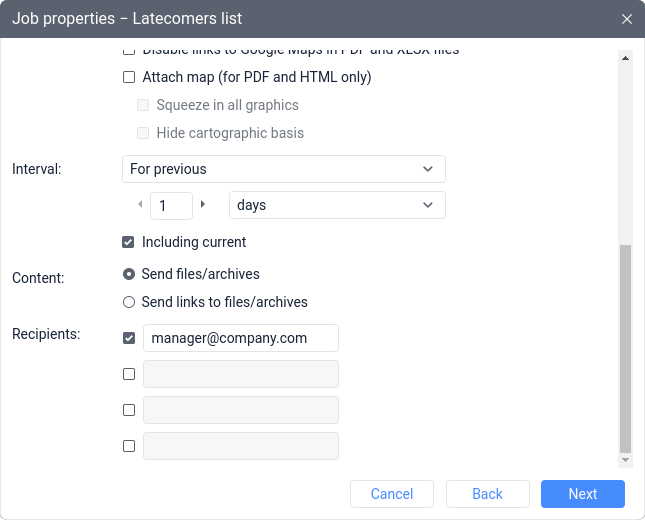The height and width of the screenshot is (520, 645).
Task: Decrease interval value with left arrow
Action: (140, 204)
